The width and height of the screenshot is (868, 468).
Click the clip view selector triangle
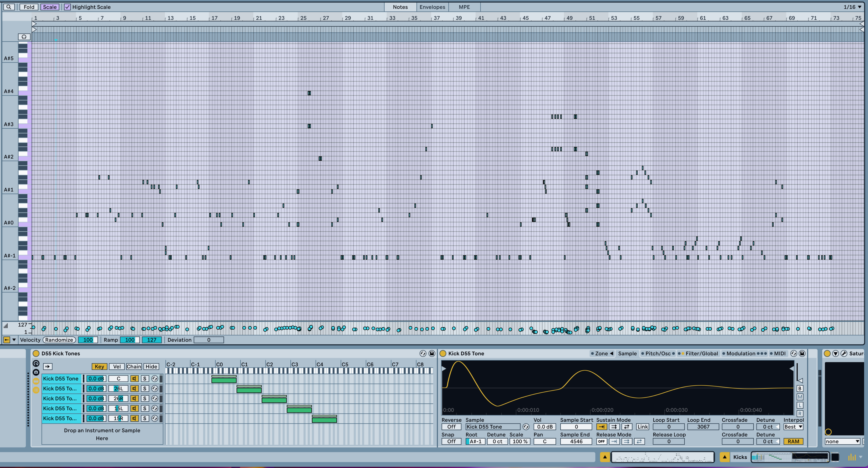click(x=605, y=457)
